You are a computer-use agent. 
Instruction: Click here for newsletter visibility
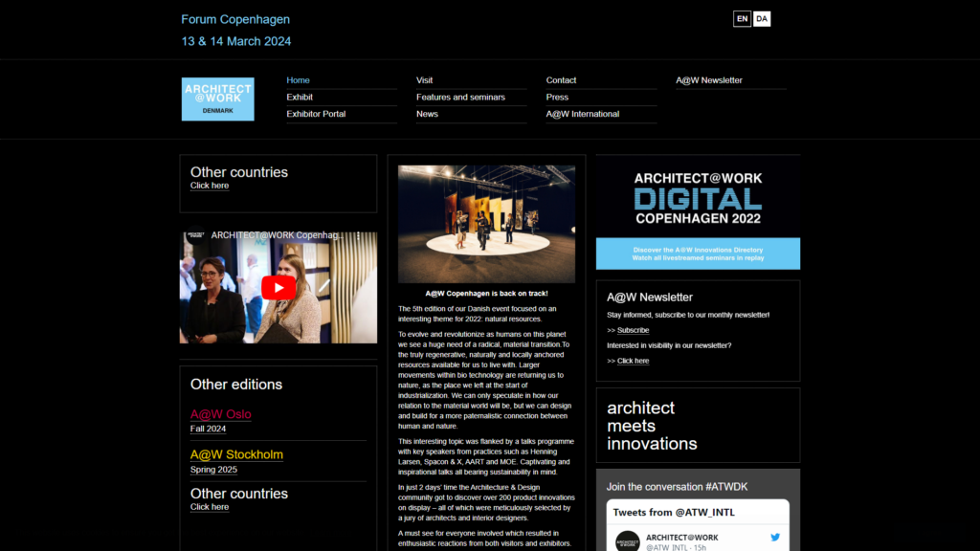(634, 361)
